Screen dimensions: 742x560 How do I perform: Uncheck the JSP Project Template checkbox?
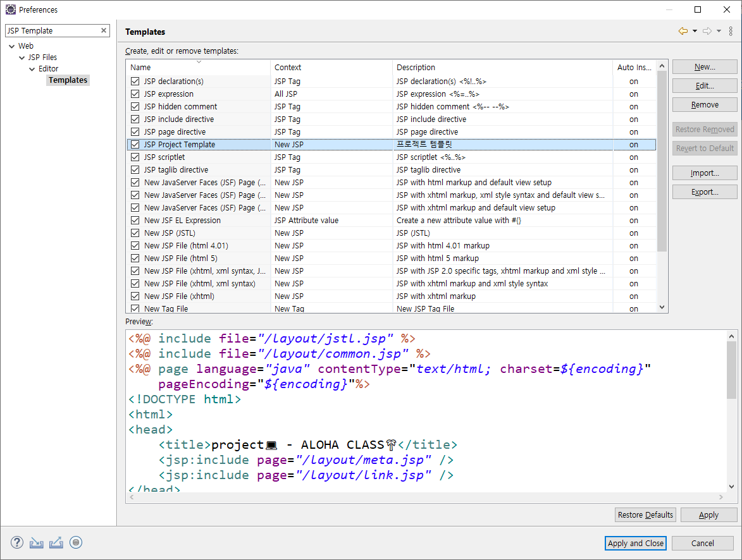pos(135,144)
